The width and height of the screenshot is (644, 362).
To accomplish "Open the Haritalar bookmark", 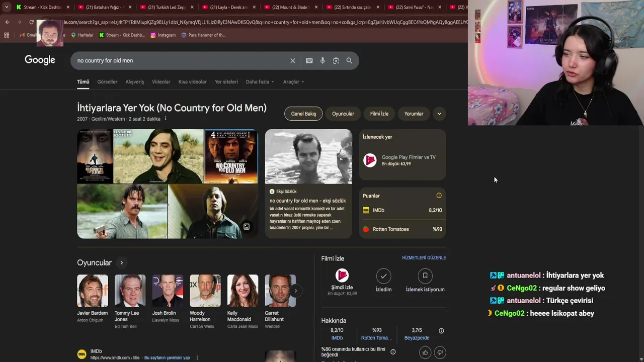I will 82,35.
